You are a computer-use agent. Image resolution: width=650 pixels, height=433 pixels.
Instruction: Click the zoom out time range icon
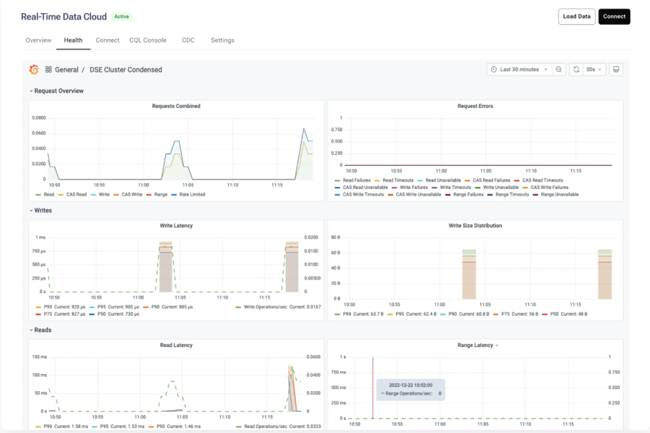pyautogui.click(x=559, y=70)
